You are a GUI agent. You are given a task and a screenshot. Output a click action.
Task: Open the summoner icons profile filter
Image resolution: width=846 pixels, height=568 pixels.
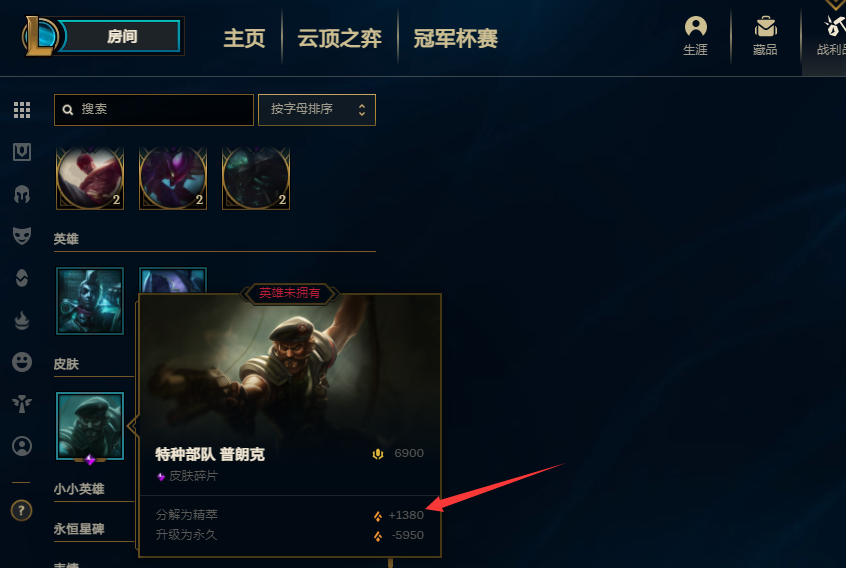pyautogui.click(x=22, y=446)
